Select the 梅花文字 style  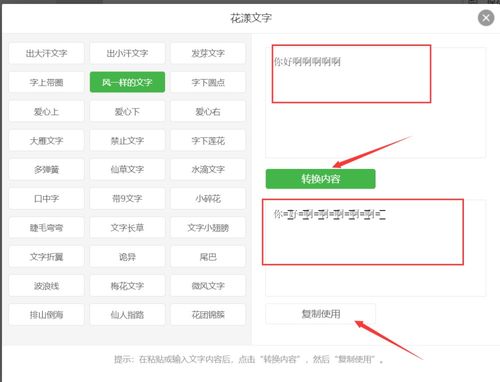[x=127, y=285]
